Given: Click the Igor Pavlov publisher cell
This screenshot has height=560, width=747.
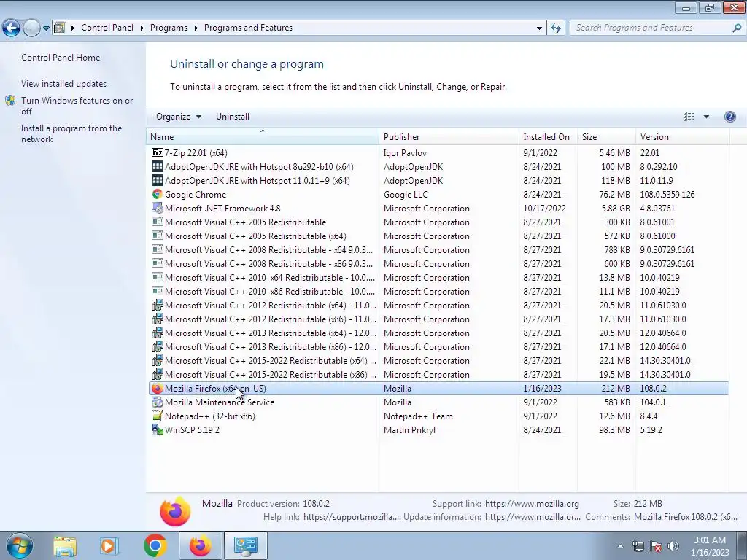Looking at the screenshot, I should coord(405,153).
